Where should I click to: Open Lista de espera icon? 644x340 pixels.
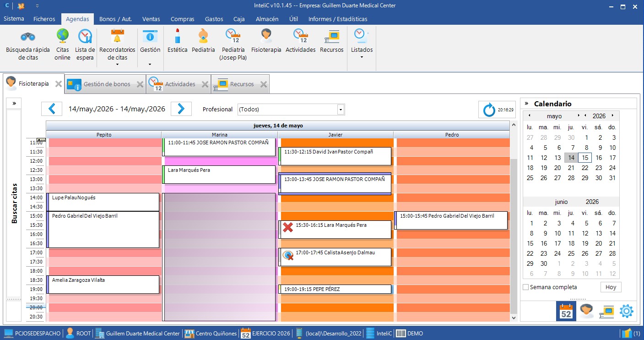click(85, 36)
